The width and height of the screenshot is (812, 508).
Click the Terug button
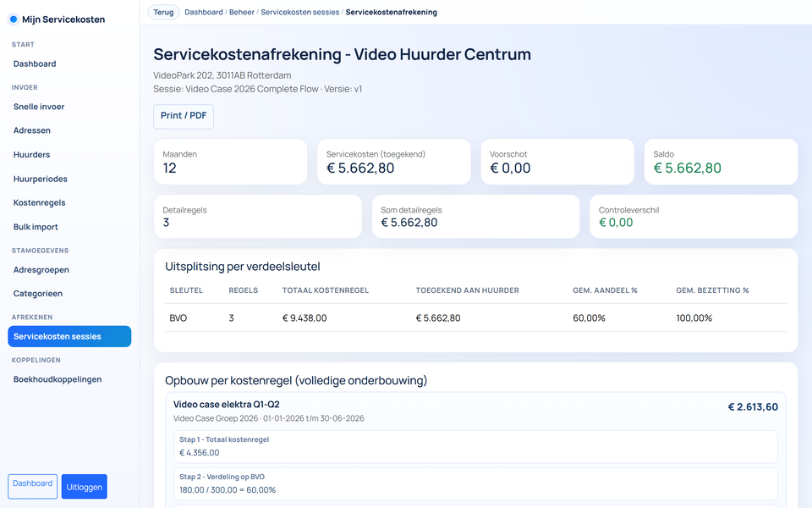(163, 12)
